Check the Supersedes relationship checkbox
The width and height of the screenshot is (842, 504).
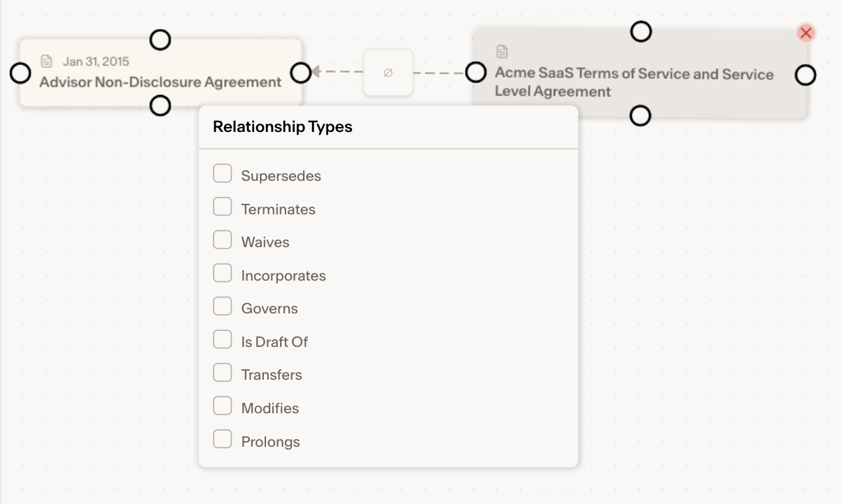click(x=223, y=173)
